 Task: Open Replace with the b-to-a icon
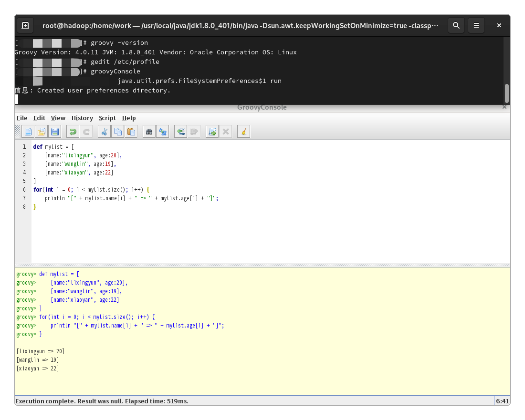163,132
